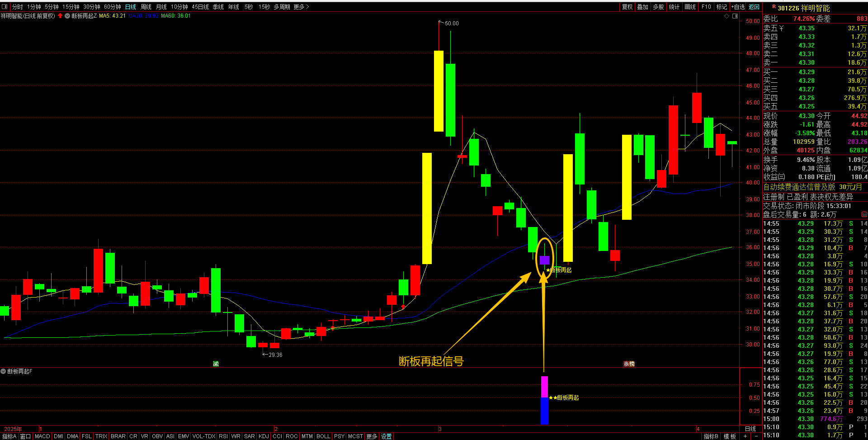Click the 多股 multi-stock button
Screen dimensions: 868x440
coord(659,7)
